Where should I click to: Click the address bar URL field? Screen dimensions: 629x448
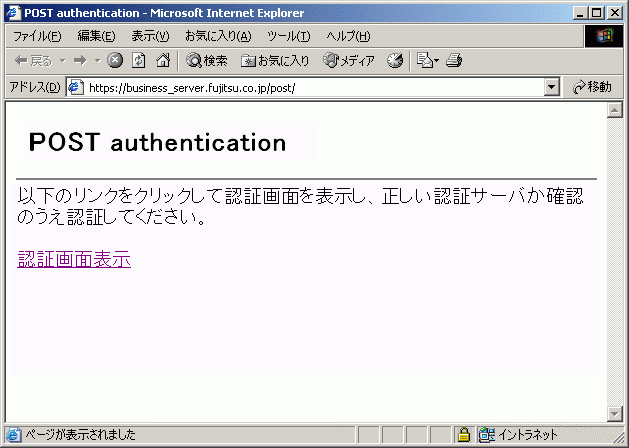315,88
